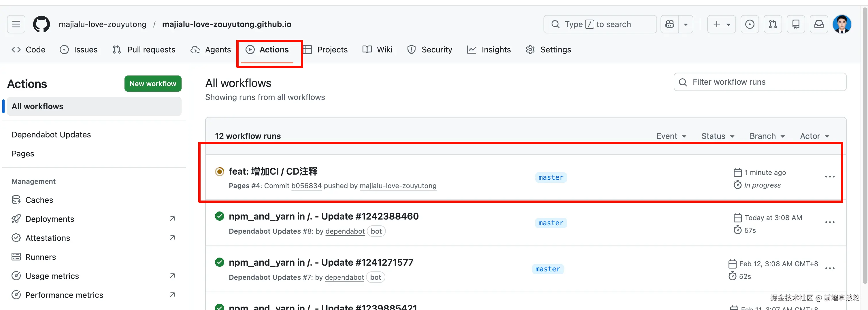
Task: Select All workflows in the sidebar
Action: [x=94, y=107]
